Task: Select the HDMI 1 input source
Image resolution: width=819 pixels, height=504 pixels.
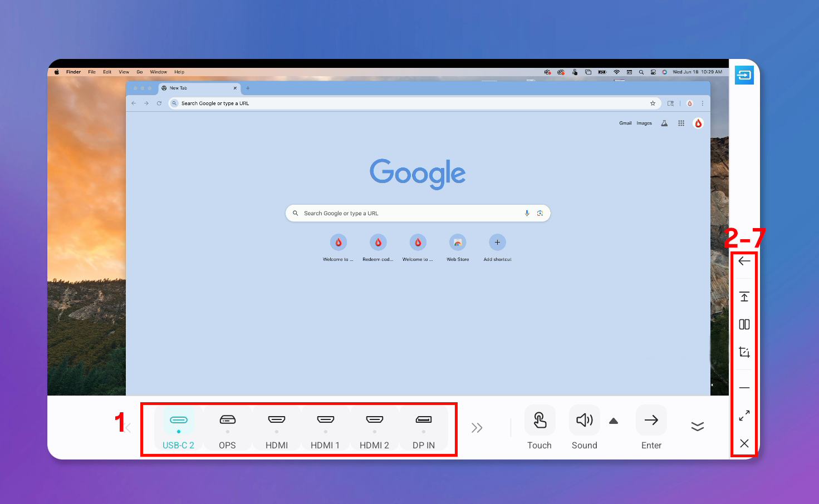Action: coord(325,428)
